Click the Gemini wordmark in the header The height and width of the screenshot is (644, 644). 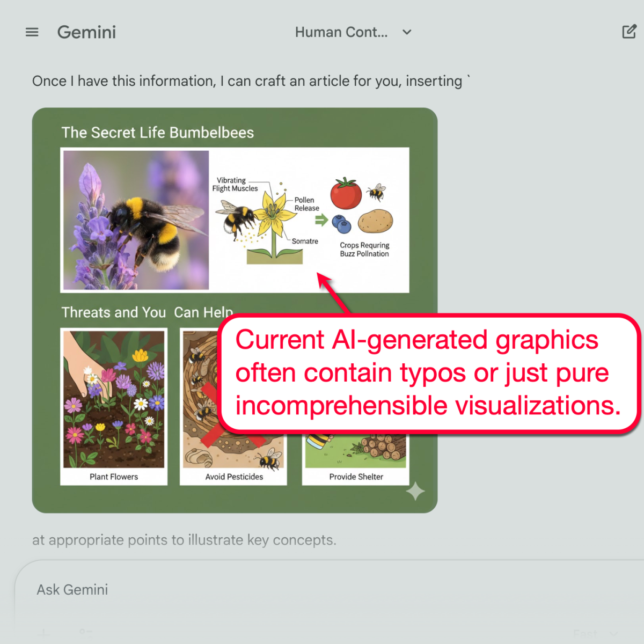point(86,32)
